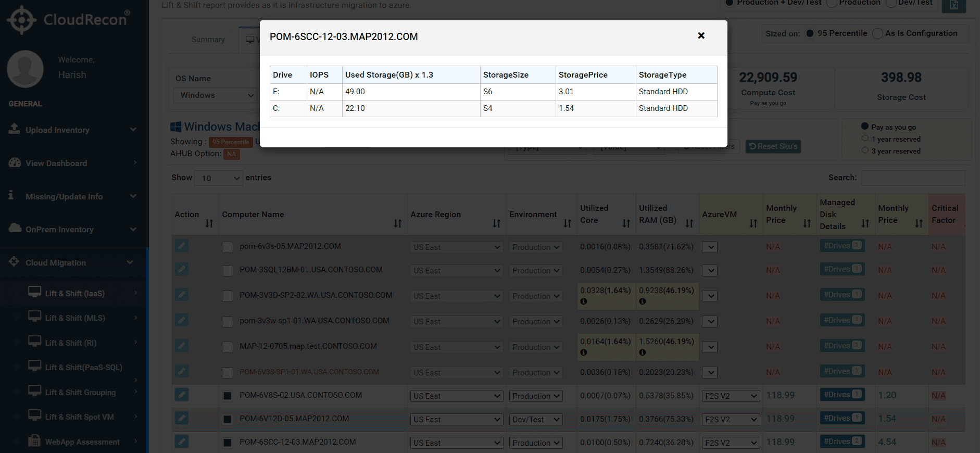The height and width of the screenshot is (453, 980).
Task: Choose the 1 year reserved pricing option
Action: pos(865,139)
